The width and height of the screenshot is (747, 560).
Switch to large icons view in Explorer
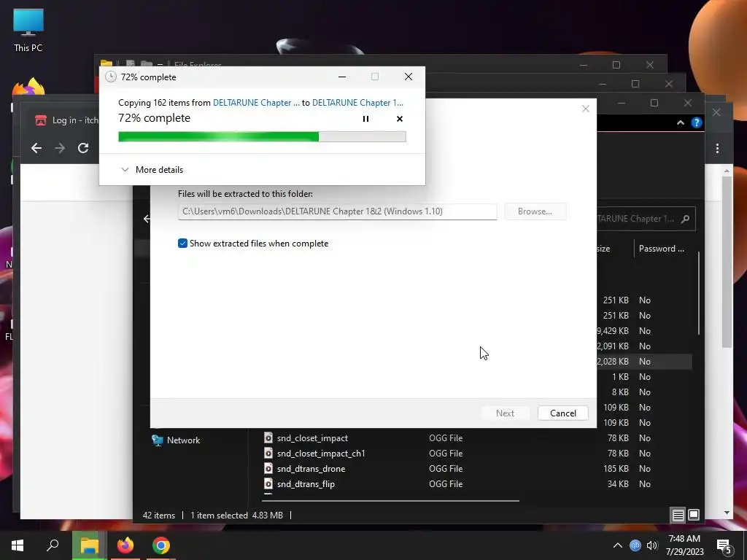coord(694,515)
